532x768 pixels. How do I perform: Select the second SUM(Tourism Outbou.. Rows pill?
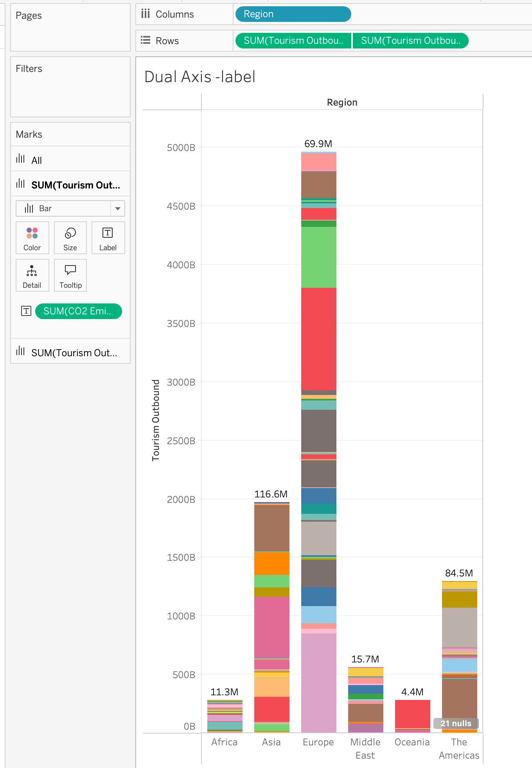point(410,41)
